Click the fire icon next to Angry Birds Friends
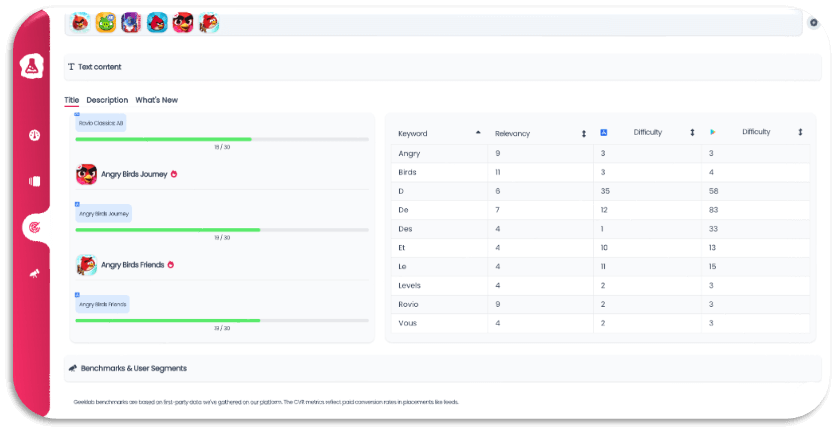This screenshot has height=432, width=837. (x=171, y=264)
